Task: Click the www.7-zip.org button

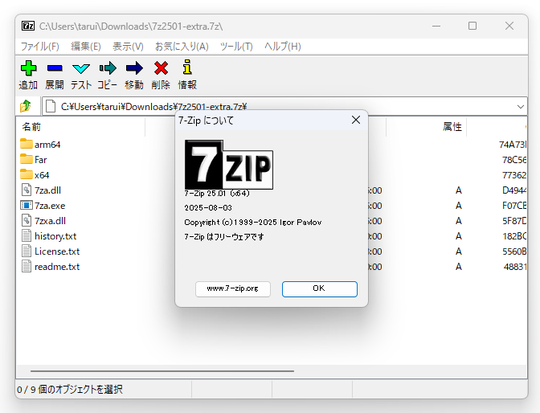Action: pos(233,289)
